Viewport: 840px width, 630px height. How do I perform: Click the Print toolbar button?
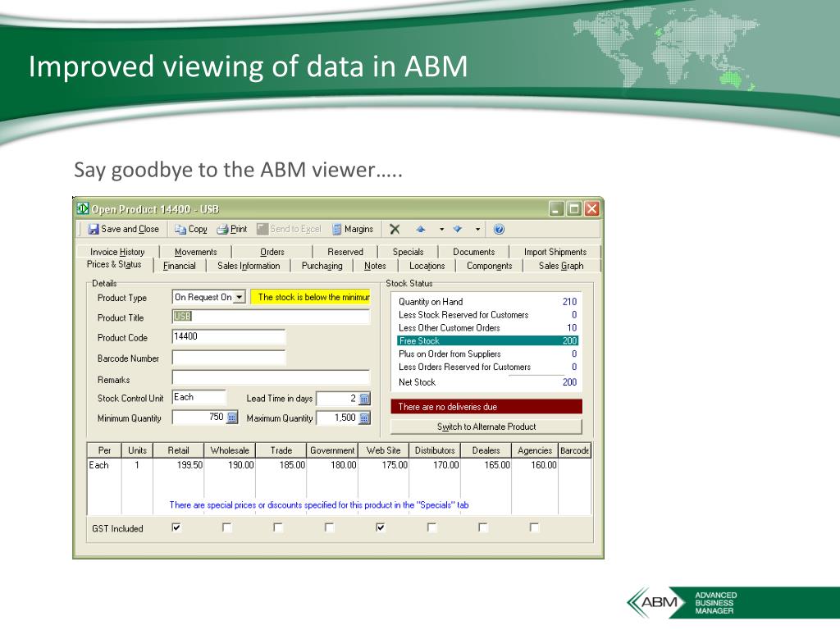coord(232,230)
